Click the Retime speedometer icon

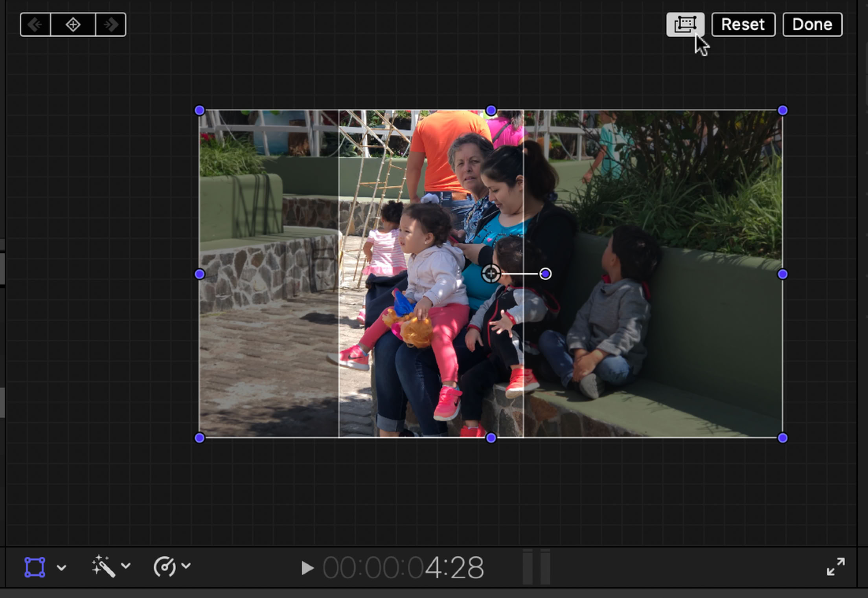click(164, 566)
